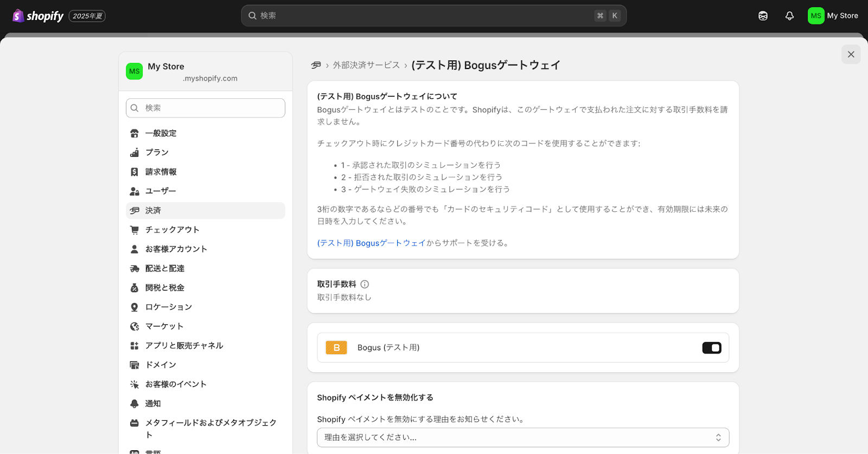Click the ユーザー people icon
The image size is (868, 454).
click(x=135, y=191)
